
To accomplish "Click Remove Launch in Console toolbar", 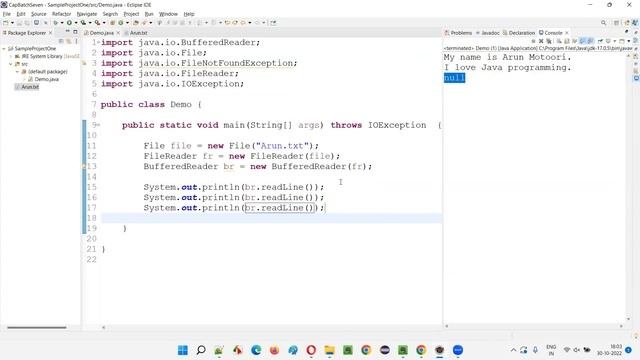I will (x=541, y=41).
